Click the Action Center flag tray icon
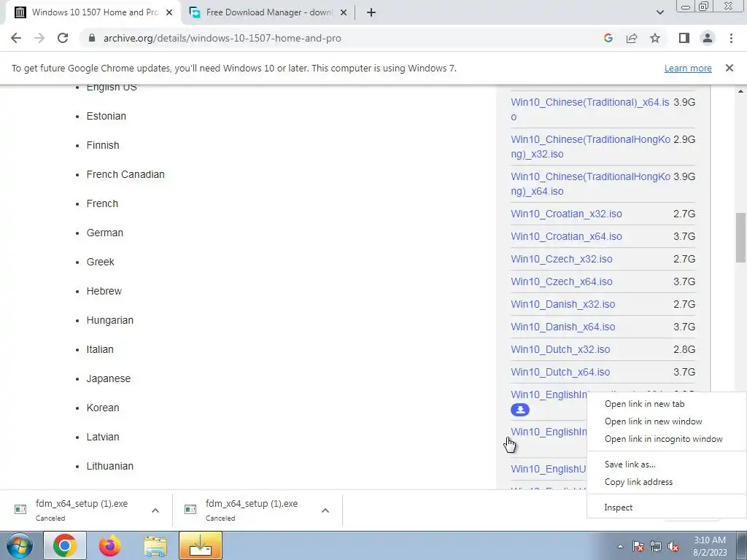The image size is (747, 560). pos(638,546)
